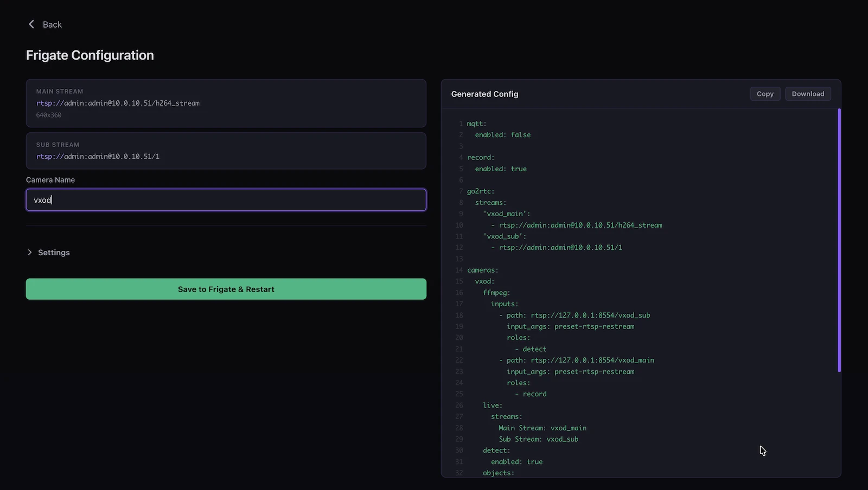Click the '- detect' role line
Image resolution: width=868 pixels, height=490 pixels.
coord(531,349)
